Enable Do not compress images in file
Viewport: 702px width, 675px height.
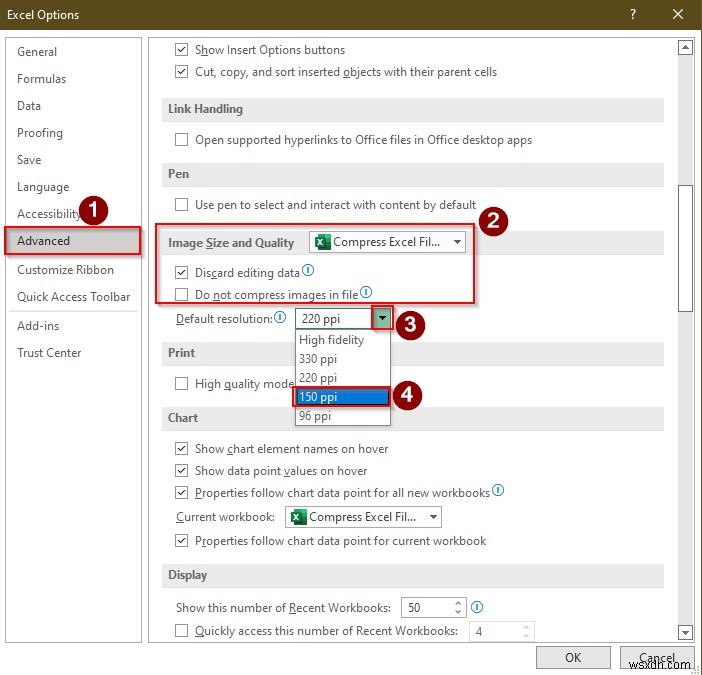181,294
